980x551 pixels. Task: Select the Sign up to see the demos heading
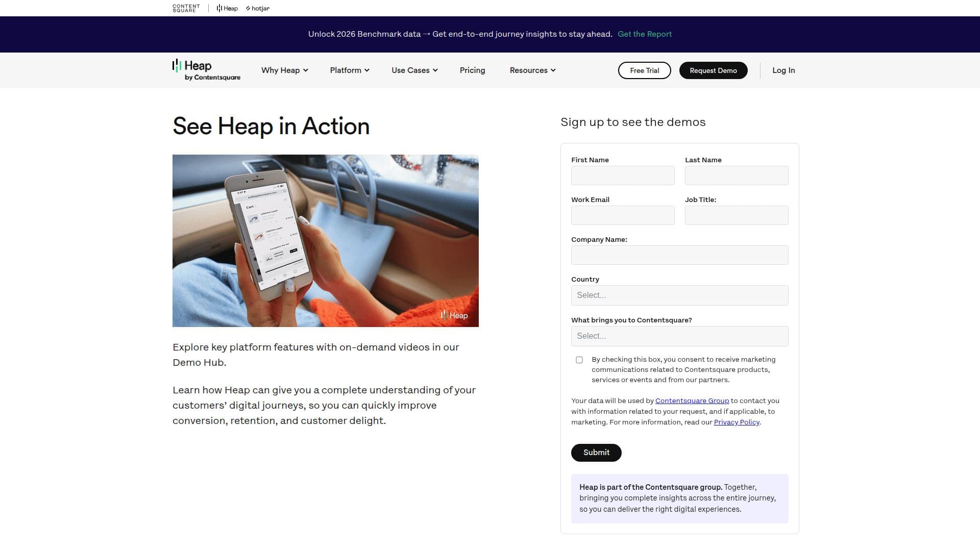coord(633,122)
